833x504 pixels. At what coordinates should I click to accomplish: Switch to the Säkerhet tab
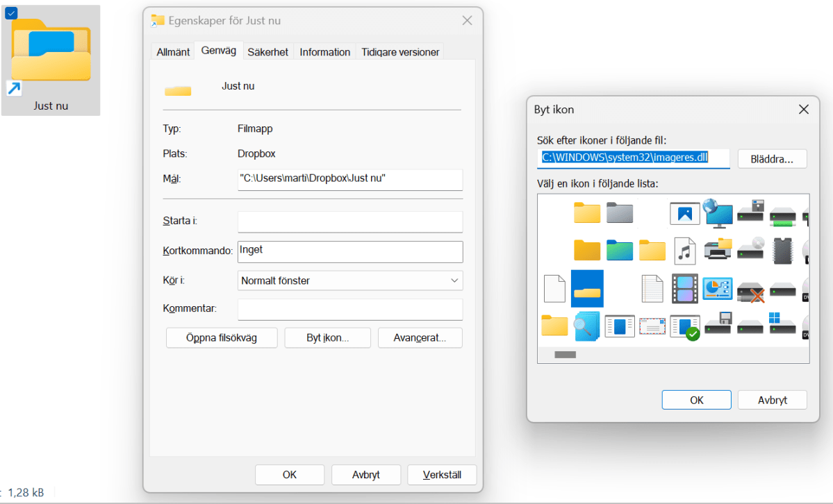[267, 52]
